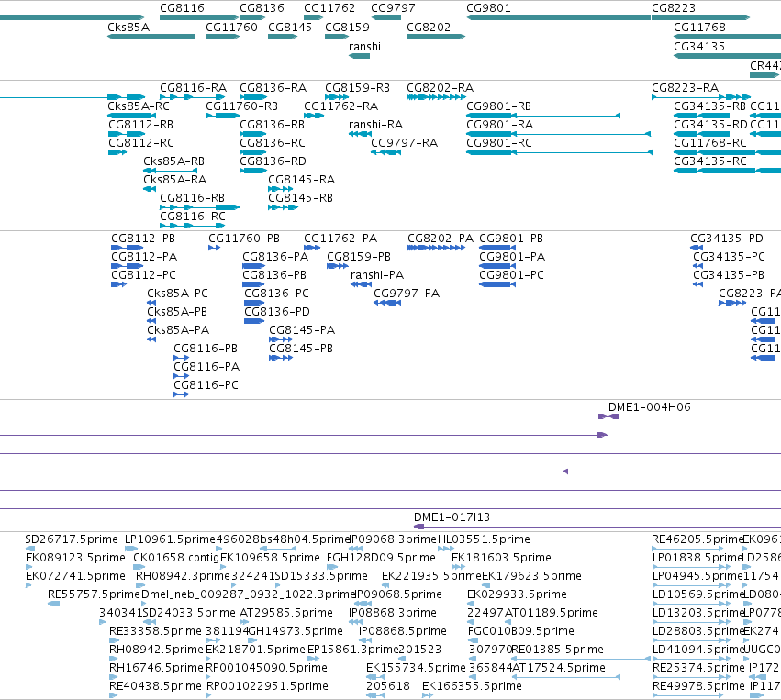Select protein CG8112-PB
This screenshot has width=781, height=700.
tap(143, 239)
